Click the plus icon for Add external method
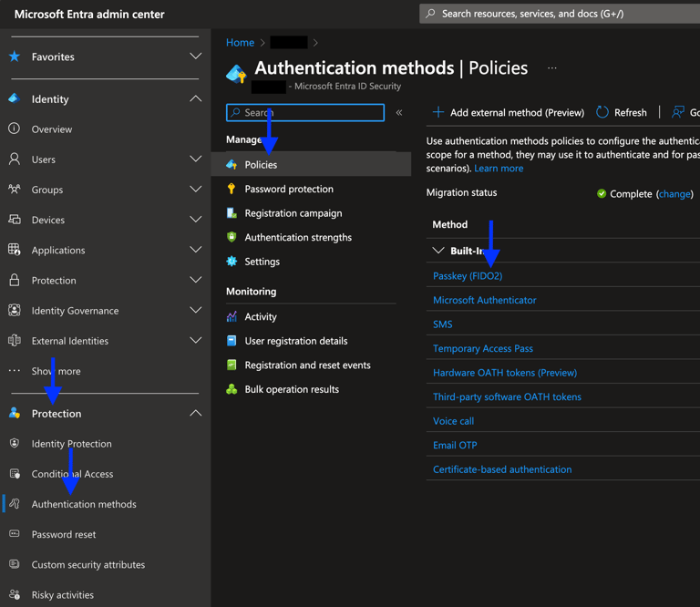700x607 pixels. click(438, 112)
